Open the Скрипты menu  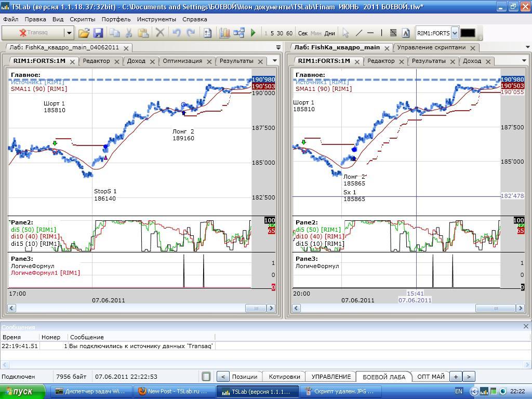click(x=82, y=19)
